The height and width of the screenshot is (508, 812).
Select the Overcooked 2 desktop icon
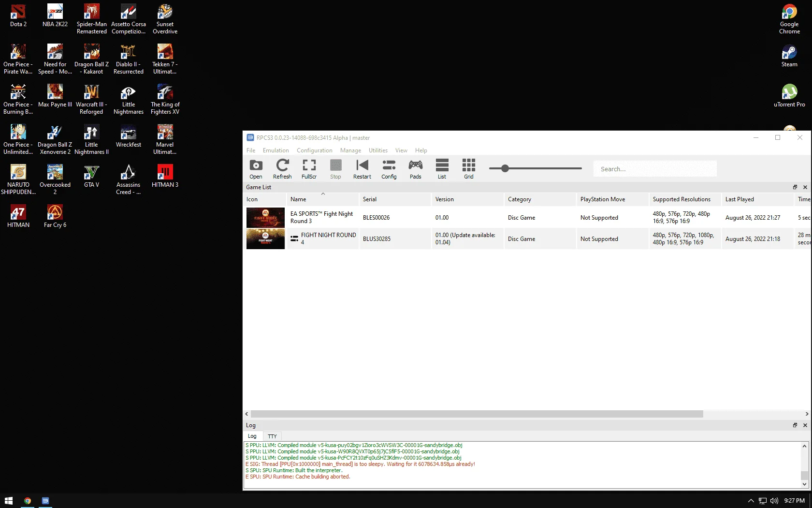[55, 179]
